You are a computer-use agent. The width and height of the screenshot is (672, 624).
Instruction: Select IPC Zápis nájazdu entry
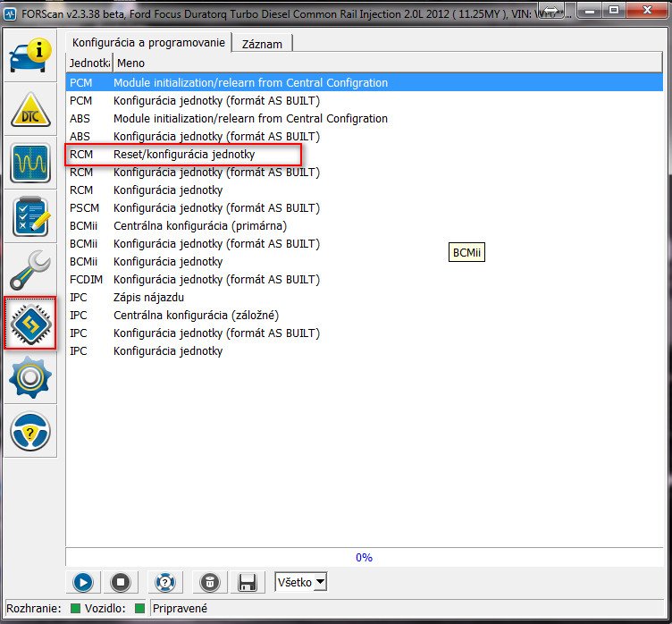(x=161, y=298)
